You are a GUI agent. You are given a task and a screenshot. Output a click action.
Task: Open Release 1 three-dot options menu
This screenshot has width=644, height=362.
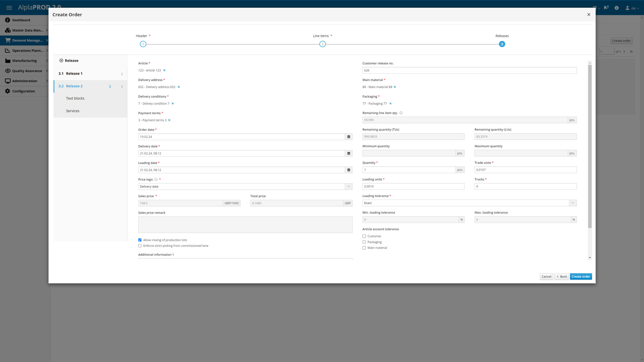(122, 74)
